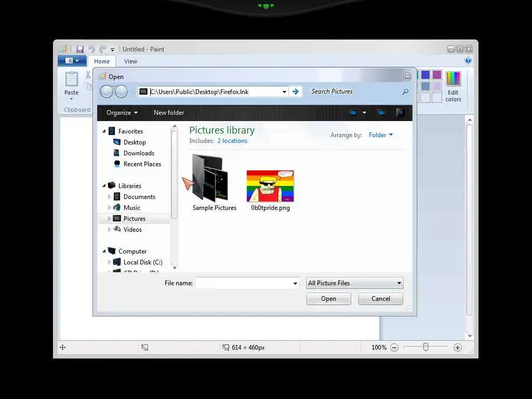This screenshot has height=399, width=532.
Task: Click the Edit colors button
Action: 453,87
